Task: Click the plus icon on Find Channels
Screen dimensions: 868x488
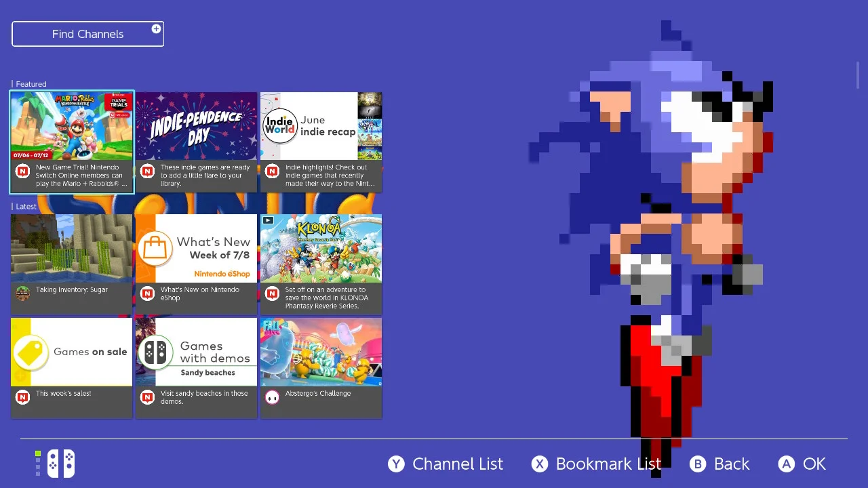Action: 156,28
